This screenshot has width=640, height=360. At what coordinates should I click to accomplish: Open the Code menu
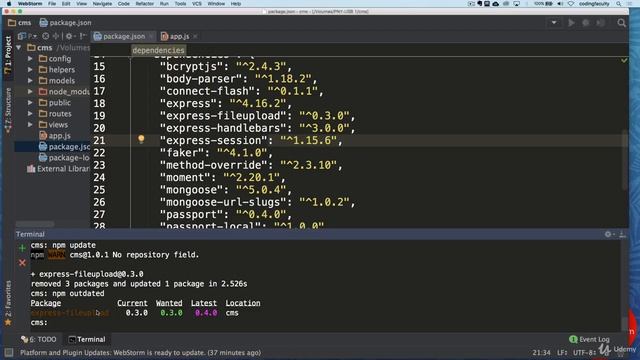123,4
